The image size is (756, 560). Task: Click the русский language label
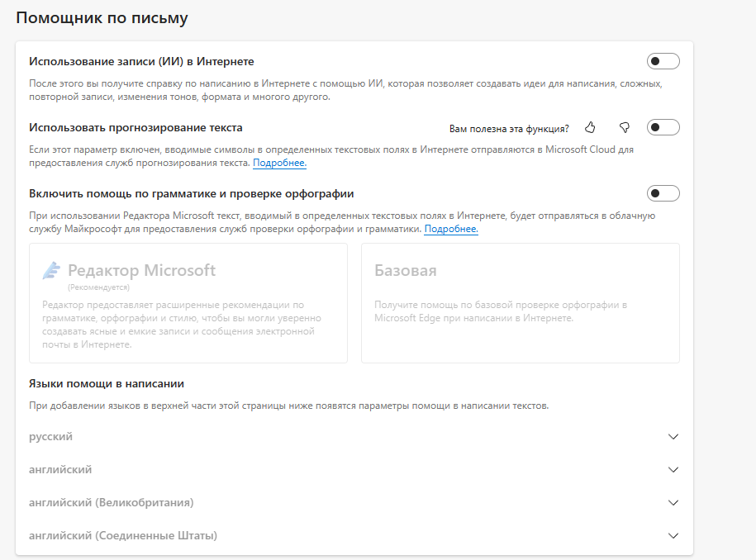(50, 436)
